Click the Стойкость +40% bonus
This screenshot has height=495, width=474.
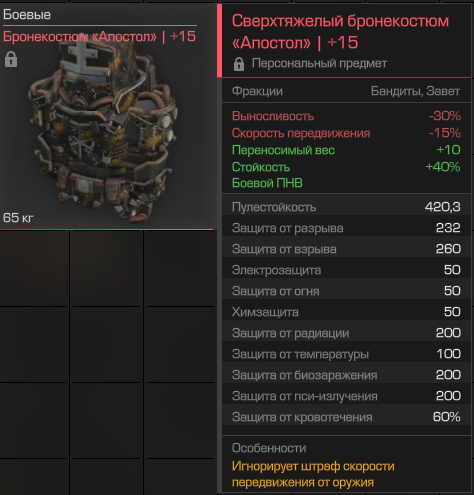(x=346, y=167)
